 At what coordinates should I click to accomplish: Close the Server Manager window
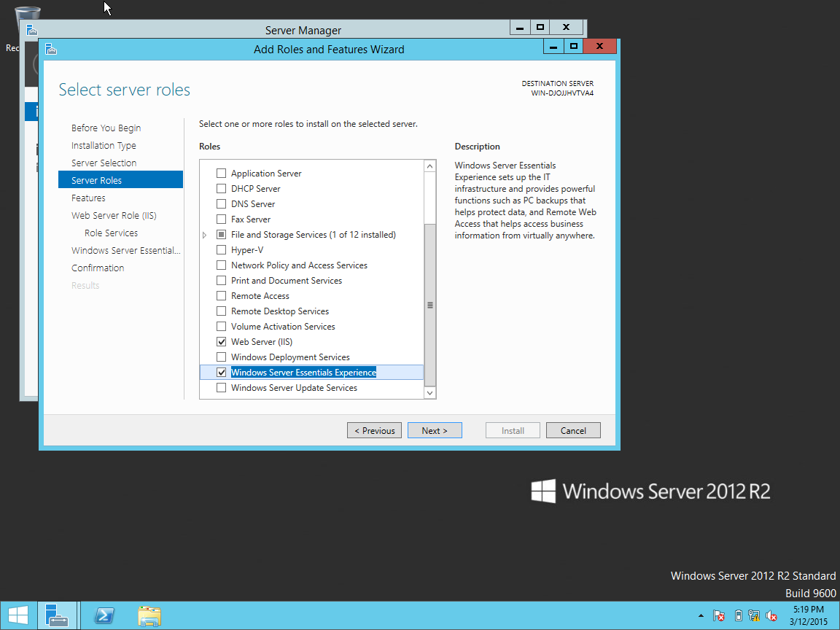566,27
